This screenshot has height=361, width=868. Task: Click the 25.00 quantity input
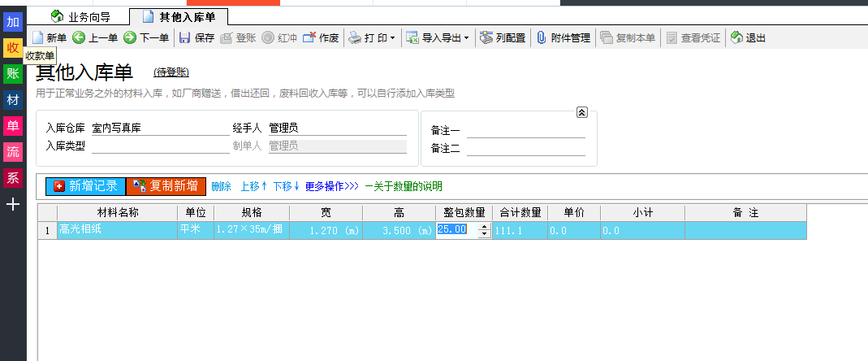(456, 229)
